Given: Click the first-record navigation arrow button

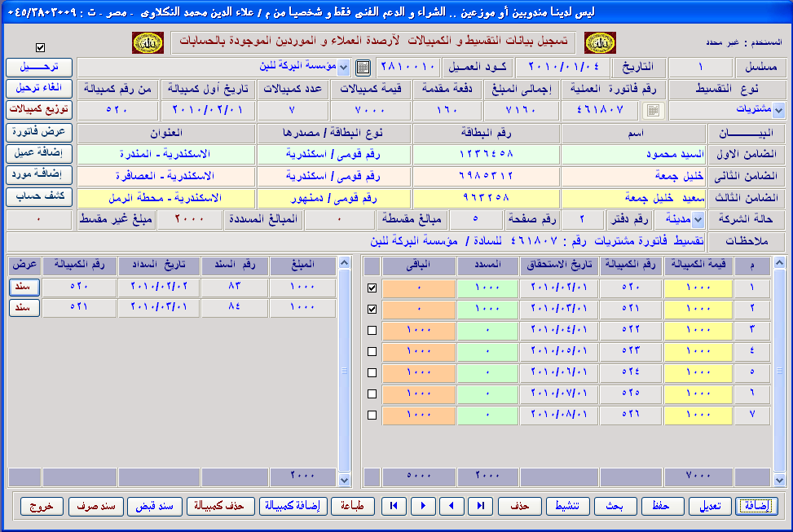Looking at the screenshot, I should (x=394, y=506).
